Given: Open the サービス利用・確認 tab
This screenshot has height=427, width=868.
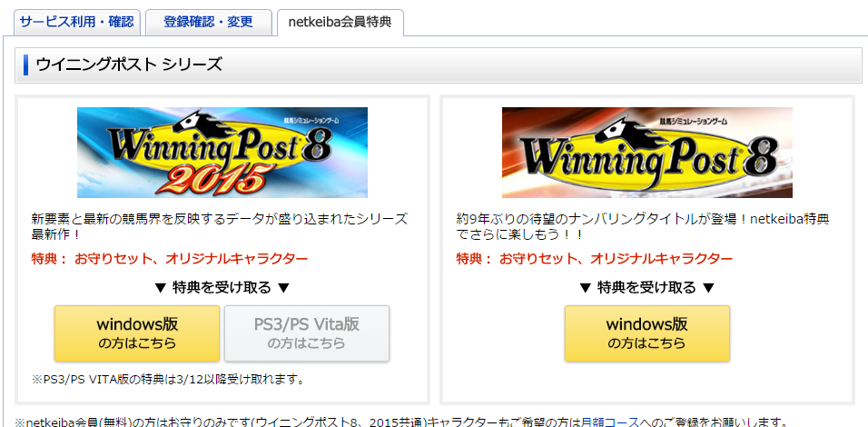Looking at the screenshot, I should click(x=77, y=22).
